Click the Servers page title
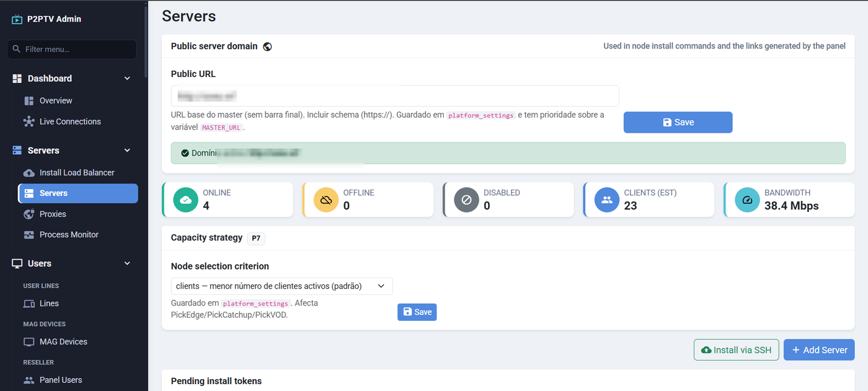The width and height of the screenshot is (868, 391). coord(189,16)
